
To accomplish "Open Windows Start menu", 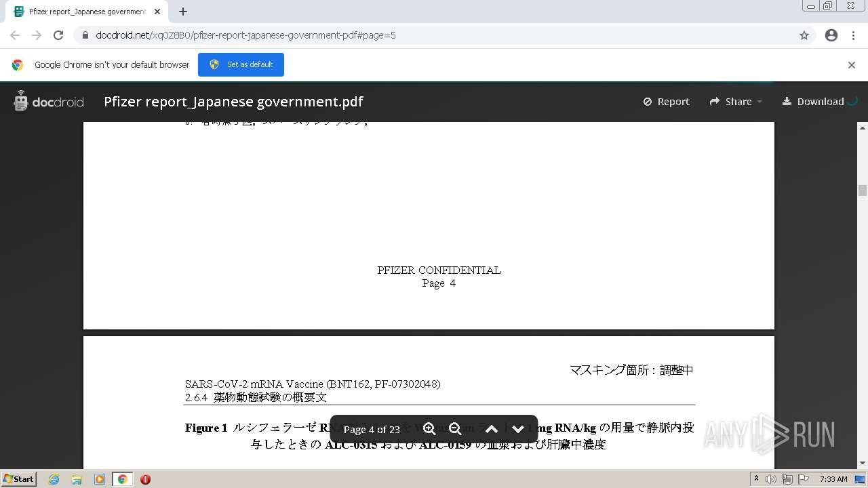I will click(18, 479).
